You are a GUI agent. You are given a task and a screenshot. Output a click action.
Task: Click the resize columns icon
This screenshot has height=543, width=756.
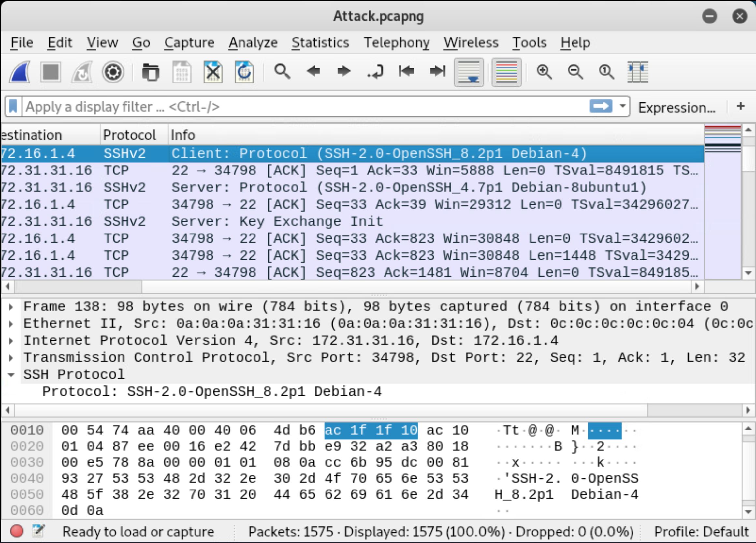click(637, 72)
